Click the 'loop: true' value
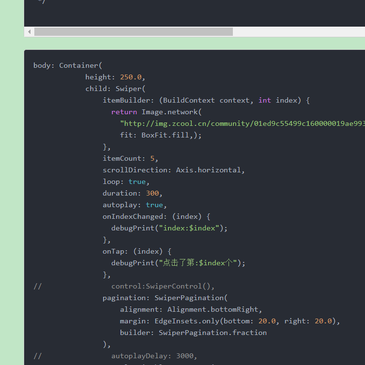Image resolution: width=365 pixels, height=365 pixels. (x=126, y=182)
